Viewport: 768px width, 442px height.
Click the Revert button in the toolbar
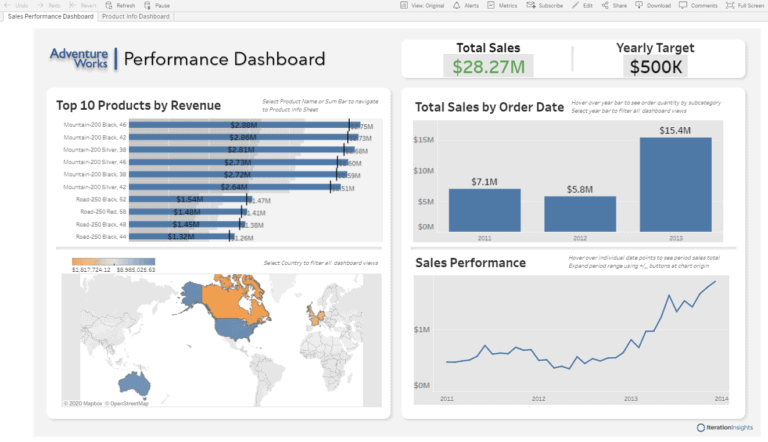[x=83, y=5]
